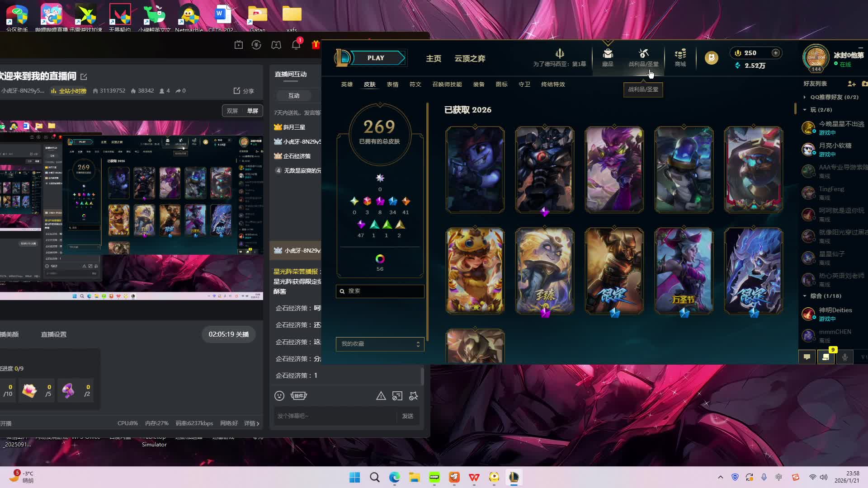Open the emoji picker in the stream chat

tap(279, 396)
